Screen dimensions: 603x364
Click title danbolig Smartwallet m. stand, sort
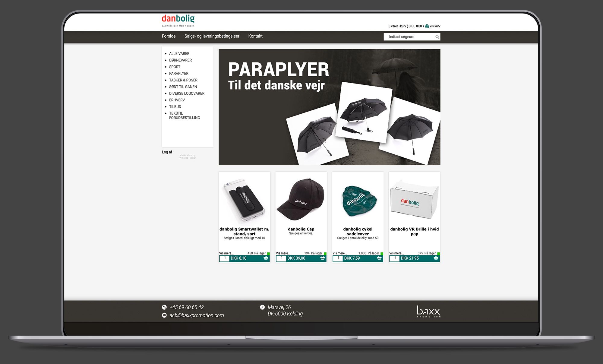point(245,231)
